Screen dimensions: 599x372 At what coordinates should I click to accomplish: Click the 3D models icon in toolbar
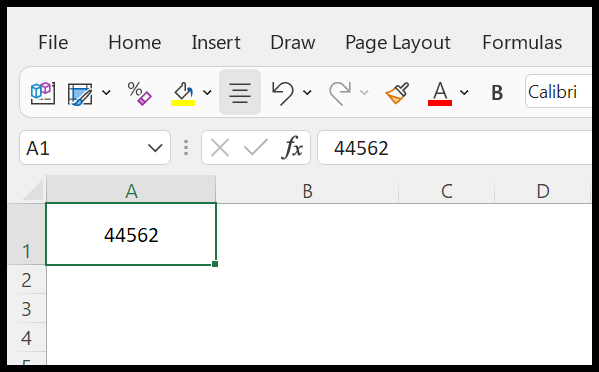click(x=43, y=92)
